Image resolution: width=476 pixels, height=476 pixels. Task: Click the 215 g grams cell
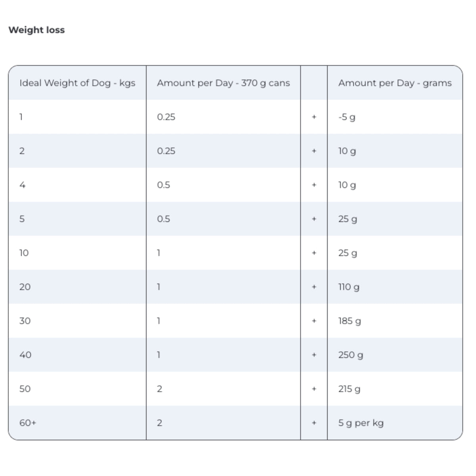point(349,389)
